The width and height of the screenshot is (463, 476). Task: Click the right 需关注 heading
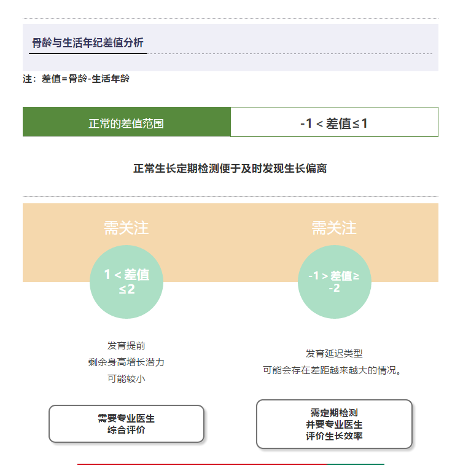(x=334, y=228)
